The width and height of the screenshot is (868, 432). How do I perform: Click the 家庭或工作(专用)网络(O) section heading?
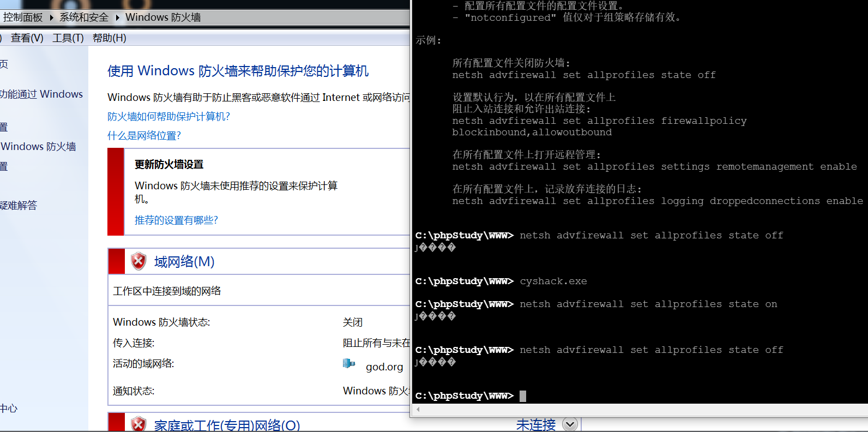tap(227, 425)
